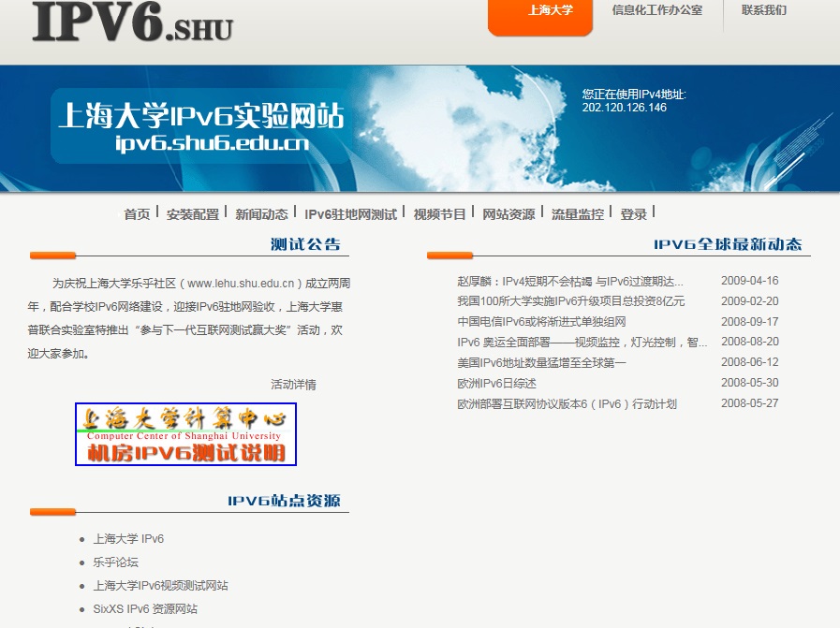Open the 流量监控 menu item
Viewport: 840px width, 628px height.
point(578,214)
